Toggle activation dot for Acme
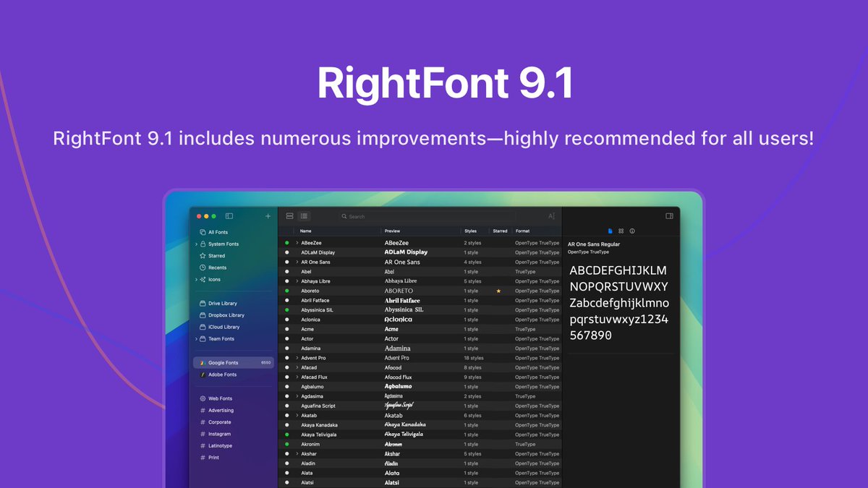 pyautogui.click(x=286, y=329)
